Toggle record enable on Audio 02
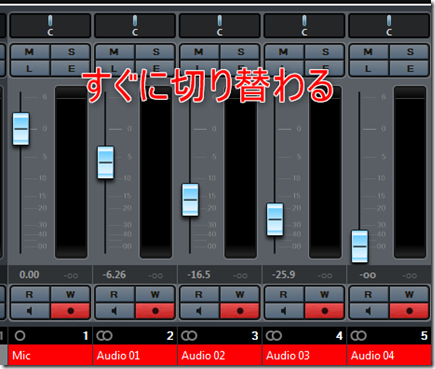 point(240,311)
